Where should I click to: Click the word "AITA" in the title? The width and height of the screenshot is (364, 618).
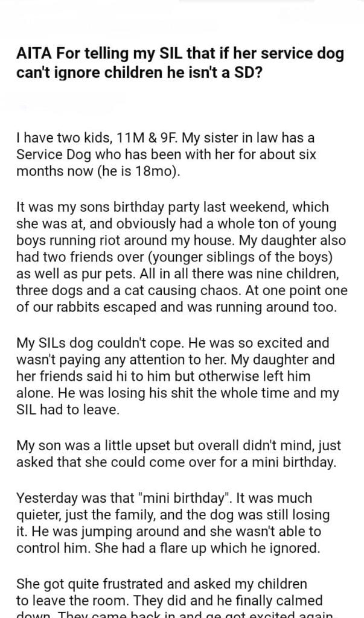pyautogui.click(x=36, y=54)
